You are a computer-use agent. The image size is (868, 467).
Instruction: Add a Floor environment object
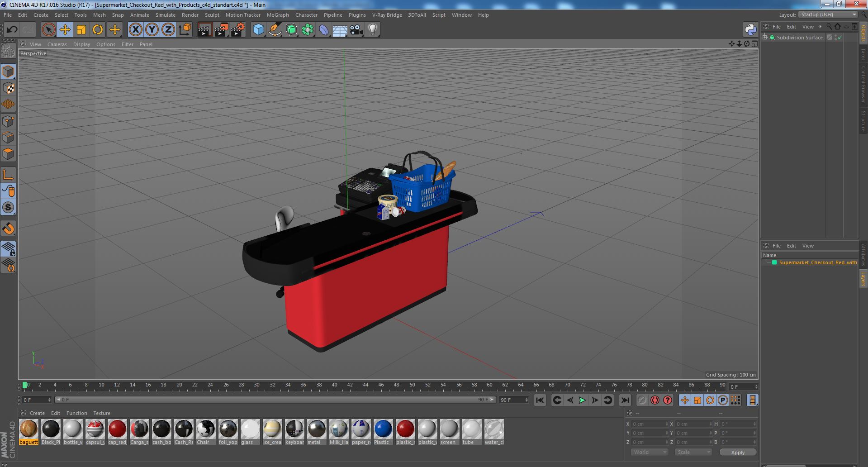pyautogui.click(x=340, y=30)
